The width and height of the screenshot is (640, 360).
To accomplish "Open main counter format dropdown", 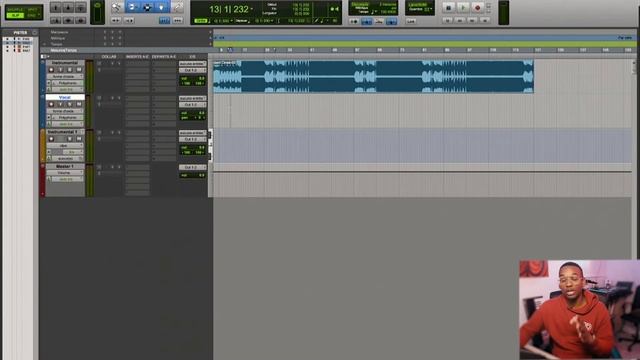I will pos(251,9).
